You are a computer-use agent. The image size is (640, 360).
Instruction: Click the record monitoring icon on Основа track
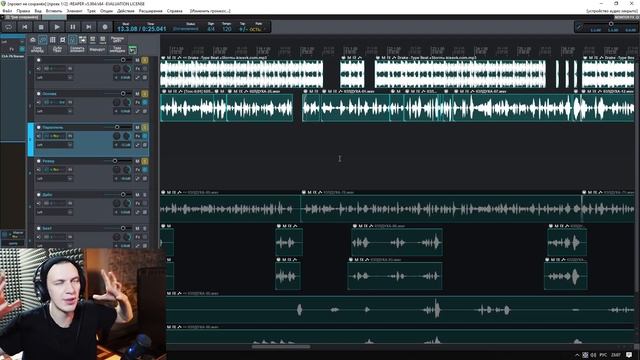[39, 102]
